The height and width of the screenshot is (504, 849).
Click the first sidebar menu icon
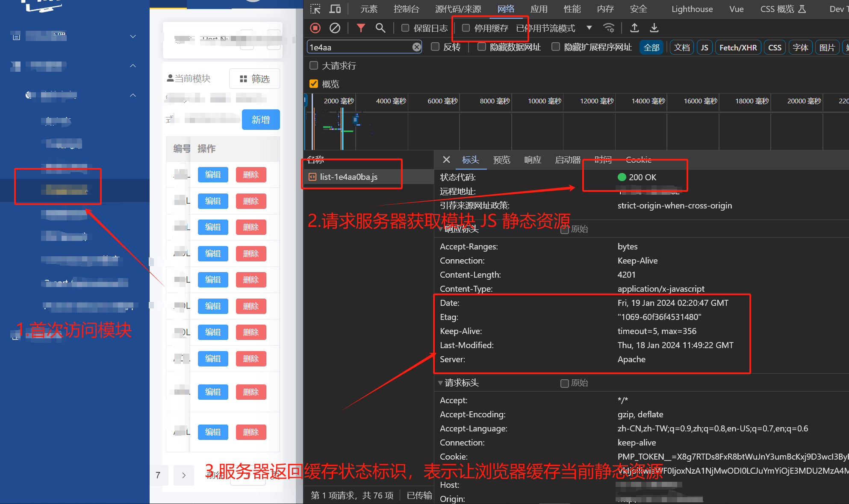coord(16,37)
